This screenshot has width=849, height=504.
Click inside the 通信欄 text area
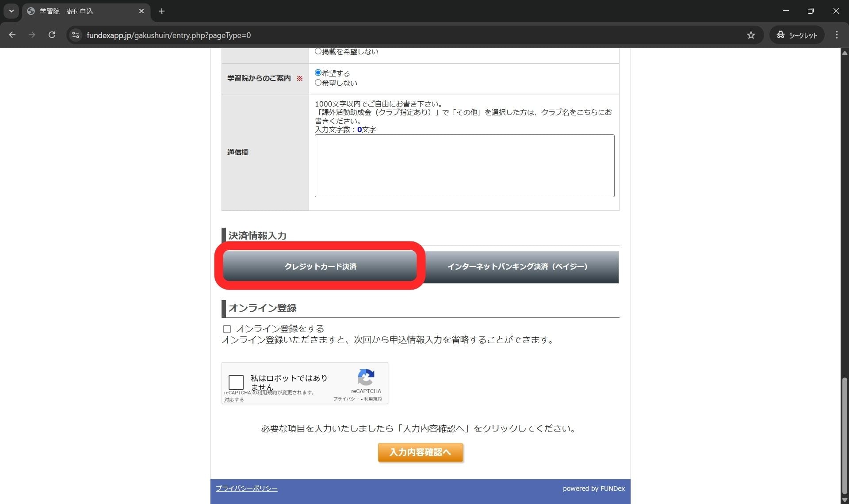[x=464, y=166]
